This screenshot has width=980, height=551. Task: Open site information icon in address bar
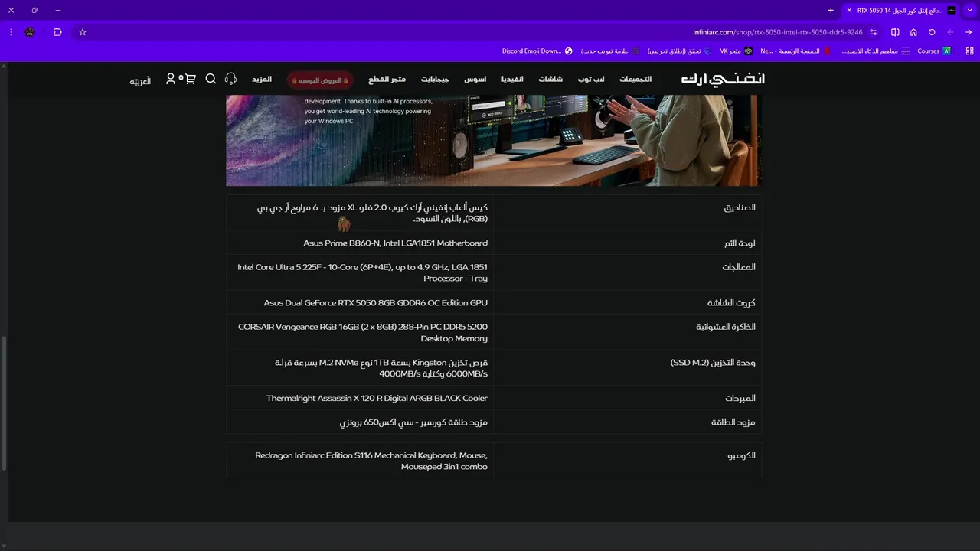(x=874, y=32)
